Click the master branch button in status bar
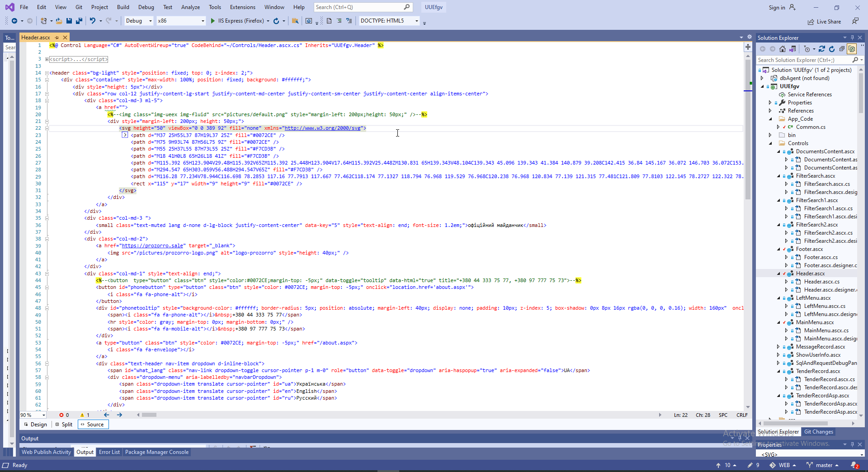This screenshot has width=868, height=472. 822,465
